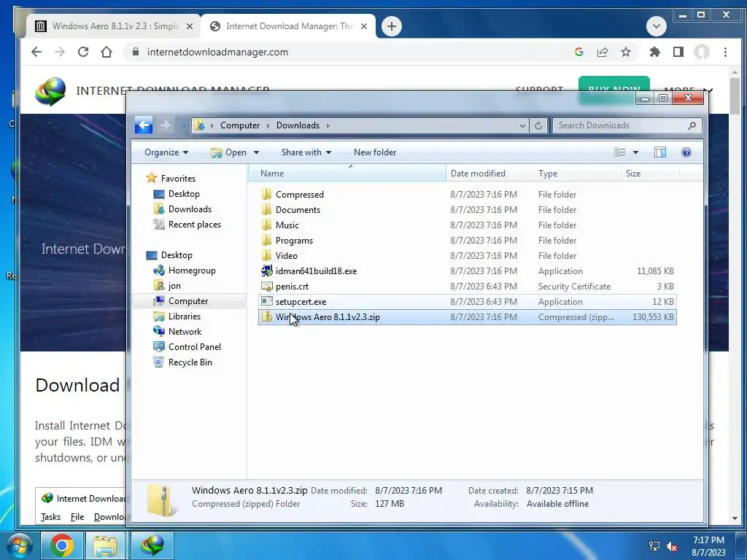Viewport: 747px width, 560px height.
Task: Click Explorer forward navigation arrow
Action: [165, 125]
